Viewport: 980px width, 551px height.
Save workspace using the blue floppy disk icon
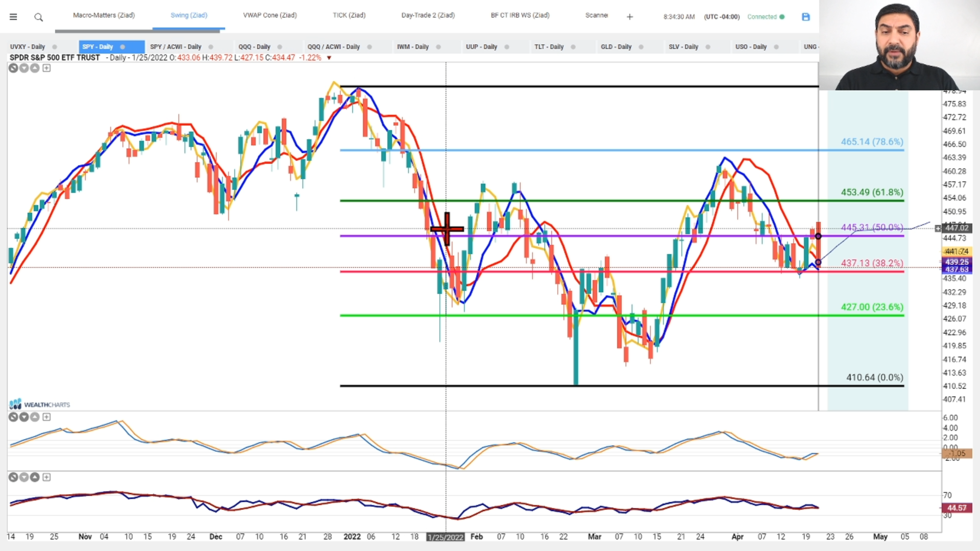806,17
